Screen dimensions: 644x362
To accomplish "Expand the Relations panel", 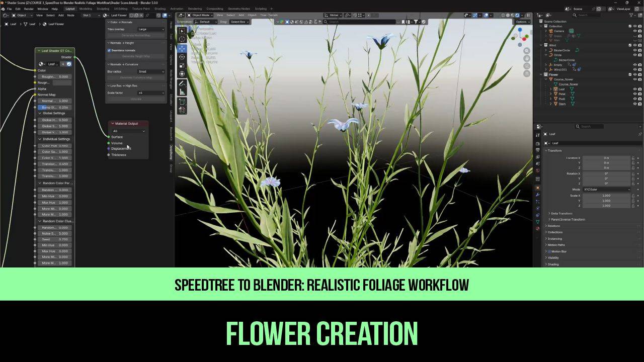I will point(553,226).
